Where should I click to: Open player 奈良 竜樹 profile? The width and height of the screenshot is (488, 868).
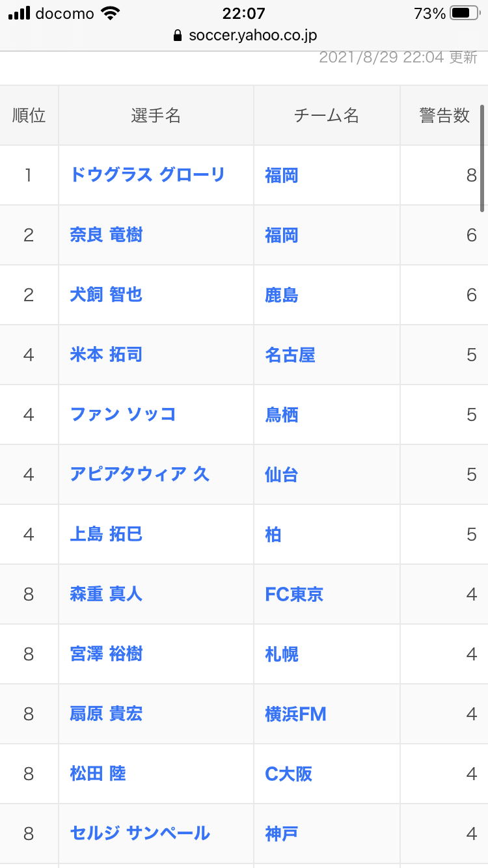pyautogui.click(x=106, y=235)
